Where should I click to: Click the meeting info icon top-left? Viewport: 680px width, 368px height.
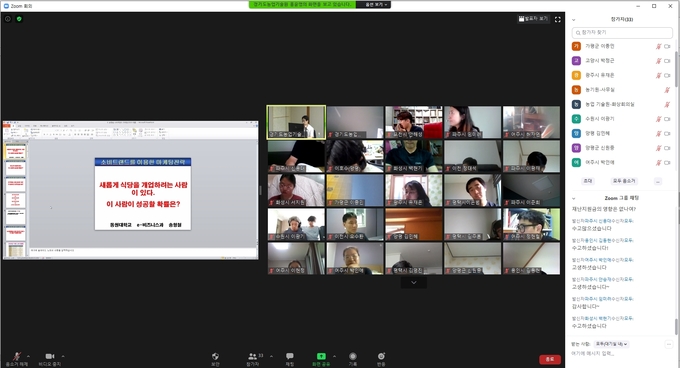click(8, 19)
